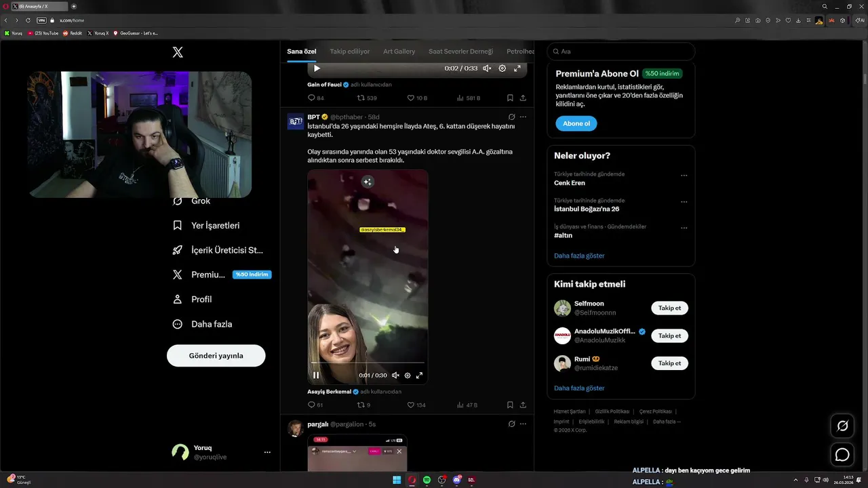Switch to Saat Severler Derneği tab
Screen dimensions: 868x488
point(460,52)
